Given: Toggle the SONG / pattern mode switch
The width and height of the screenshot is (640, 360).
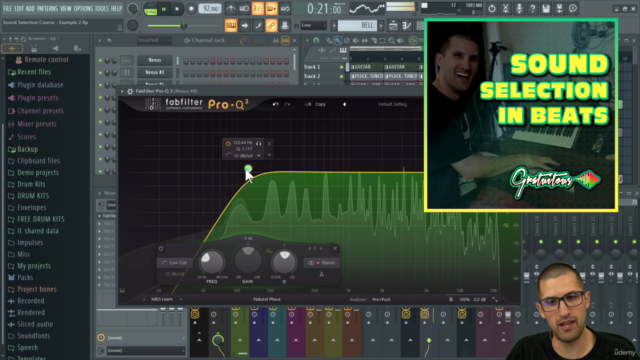Looking at the screenshot, I should [150, 9].
